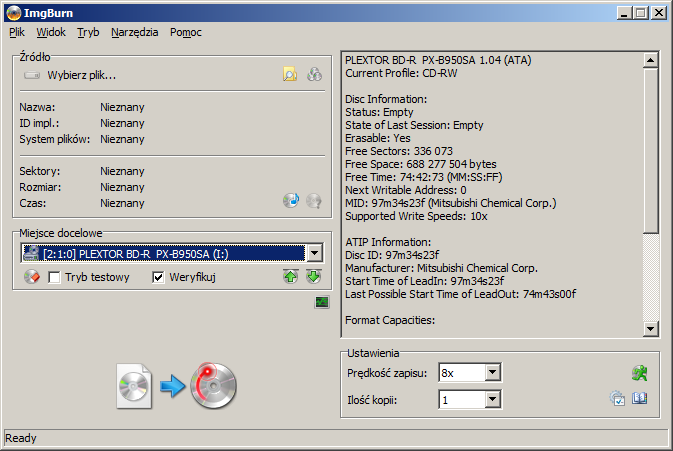Maximize the ImgBurn window
The image size is (673, 451).
[x=640, y=13]
